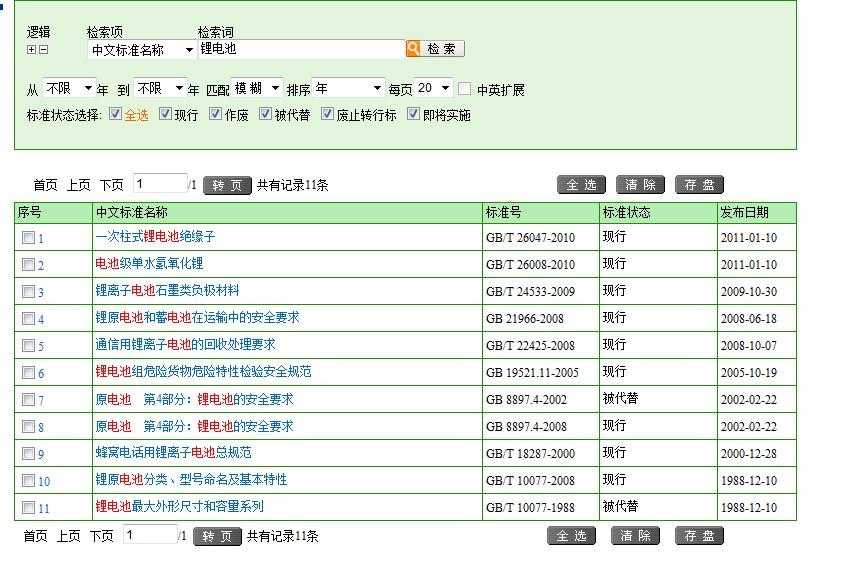This screenshot has width=861, height=588.
Task: Open the 中文标准名称 search field dropdown
Action: (142, 50)
